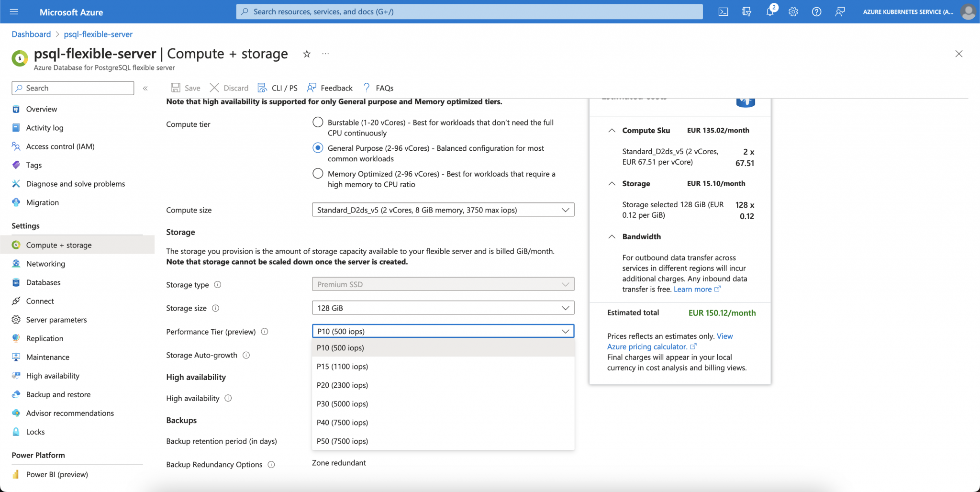Viewport: 980px width, 492px height.
Task: Click the Performance Tier info icon
Action: coord(265,332)
